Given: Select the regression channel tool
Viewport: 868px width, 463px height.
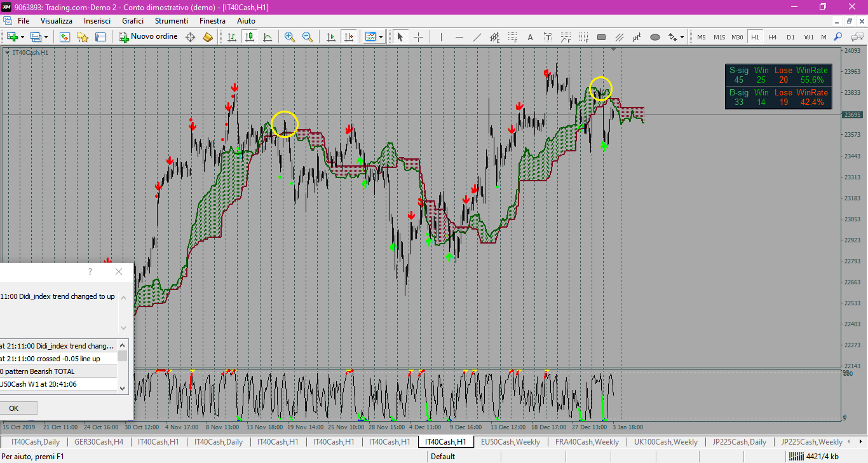Looking at the screenshot, I should pyautogui.click(x=637, y=37).
